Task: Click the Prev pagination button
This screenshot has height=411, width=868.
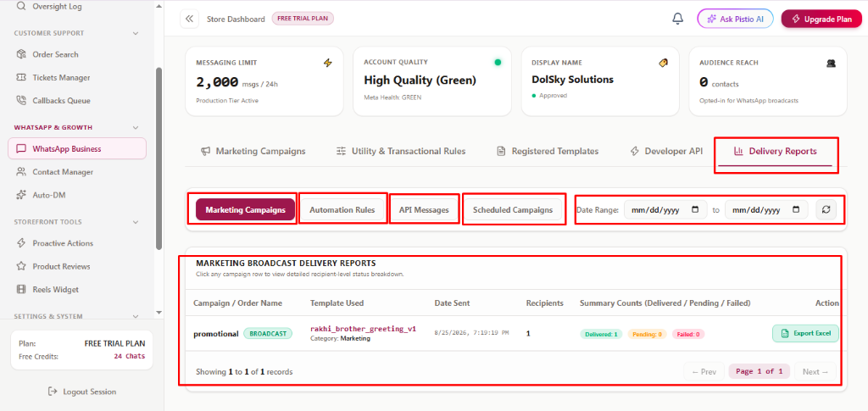Action: click(x=704, y=372)
